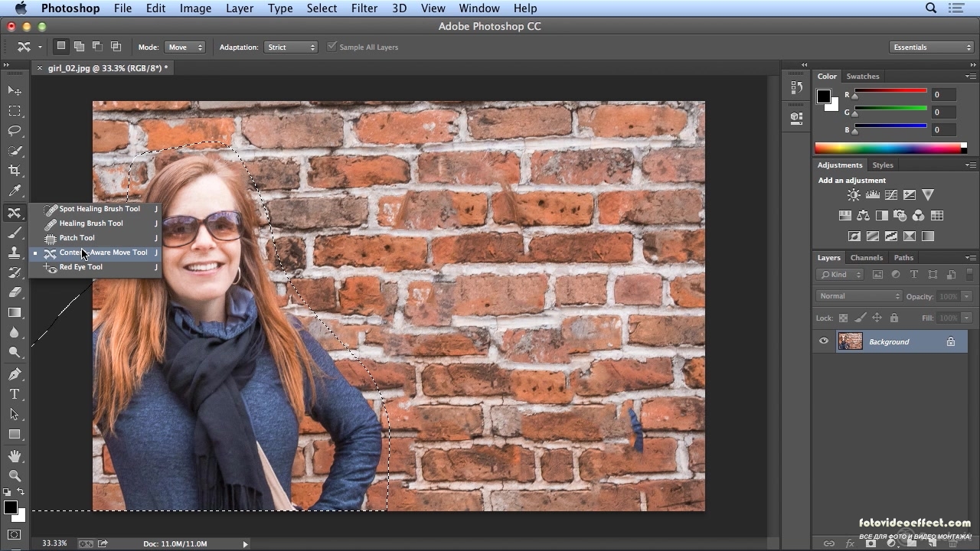
Task: Open the Mode dropdown set to Move
Action: pos(185,47)
